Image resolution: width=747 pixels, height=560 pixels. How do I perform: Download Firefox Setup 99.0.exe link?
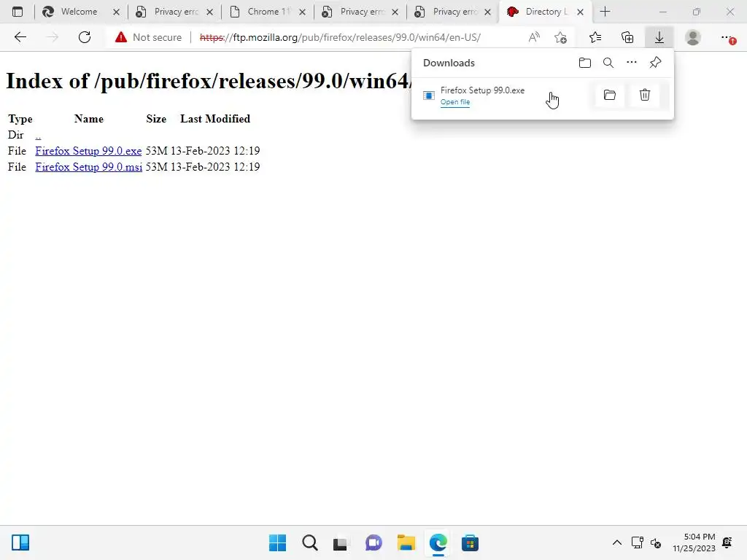88,151
